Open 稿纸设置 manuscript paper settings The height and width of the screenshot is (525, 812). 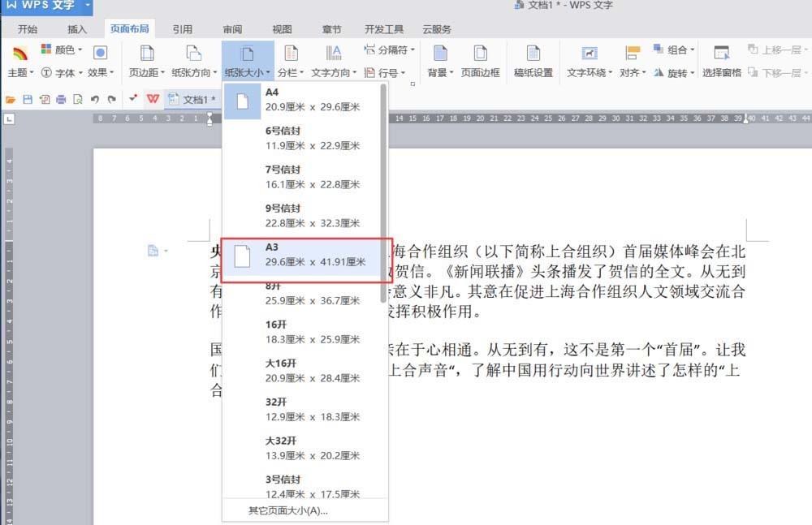click(533, 54)
